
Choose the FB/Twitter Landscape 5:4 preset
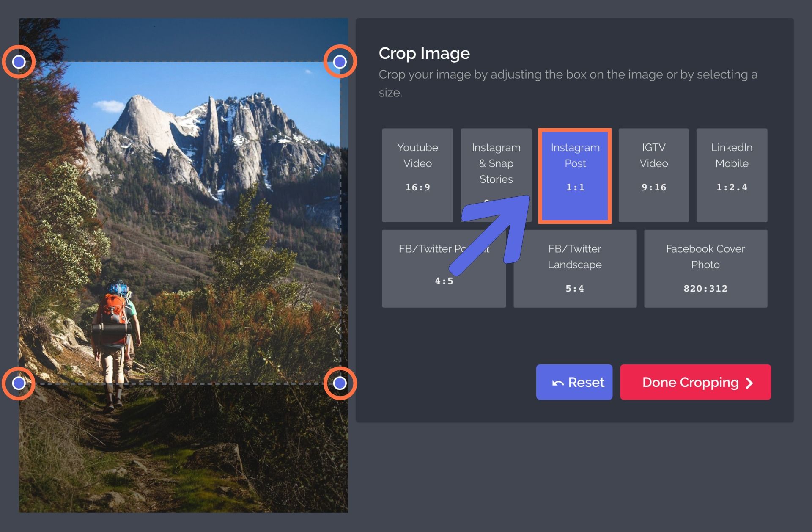575,268
